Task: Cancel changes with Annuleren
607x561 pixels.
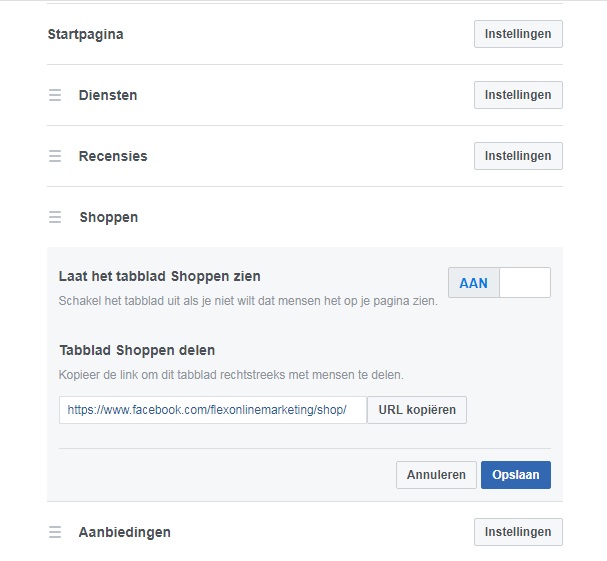Action: coord(436,475)
